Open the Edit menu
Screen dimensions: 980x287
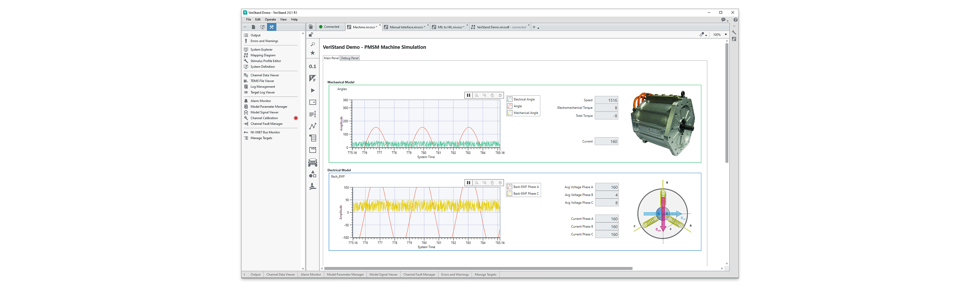click(x=258, y=19)
